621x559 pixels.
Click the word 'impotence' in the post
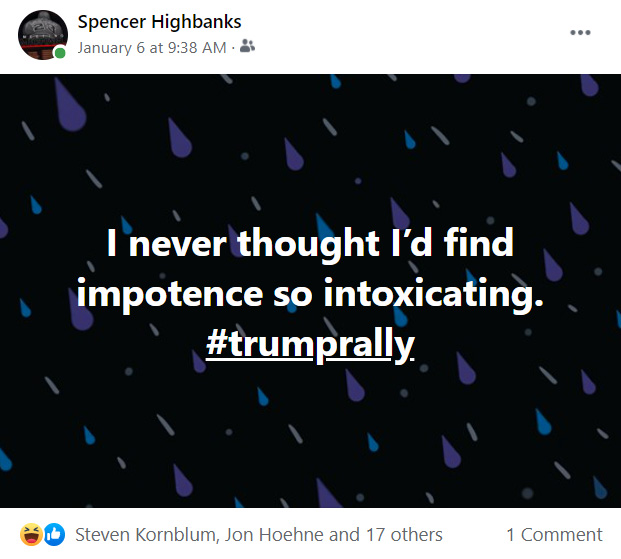click(170, 295)
